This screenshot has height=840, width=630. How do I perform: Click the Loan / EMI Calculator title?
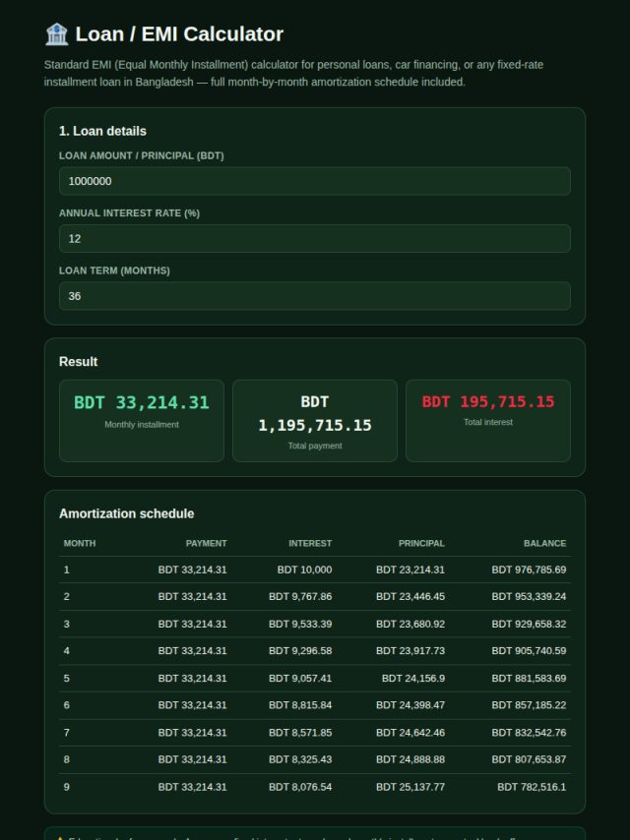click(x=179, y=34)
